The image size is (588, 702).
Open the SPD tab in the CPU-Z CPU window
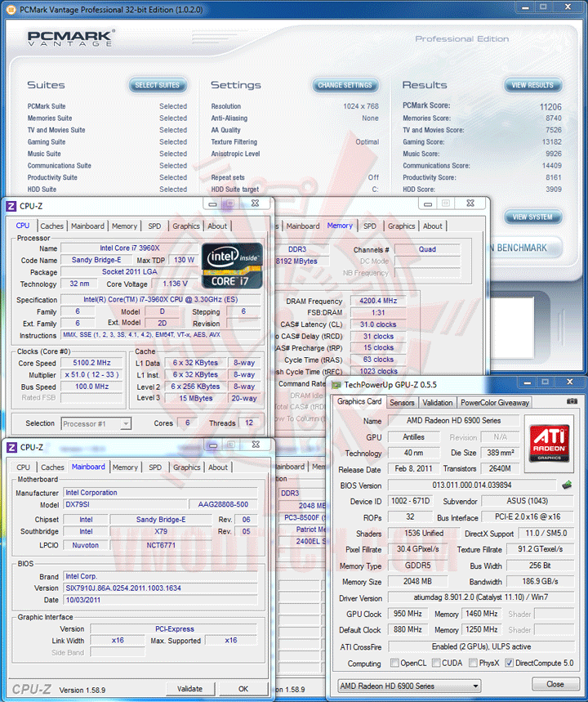point(154,226)
